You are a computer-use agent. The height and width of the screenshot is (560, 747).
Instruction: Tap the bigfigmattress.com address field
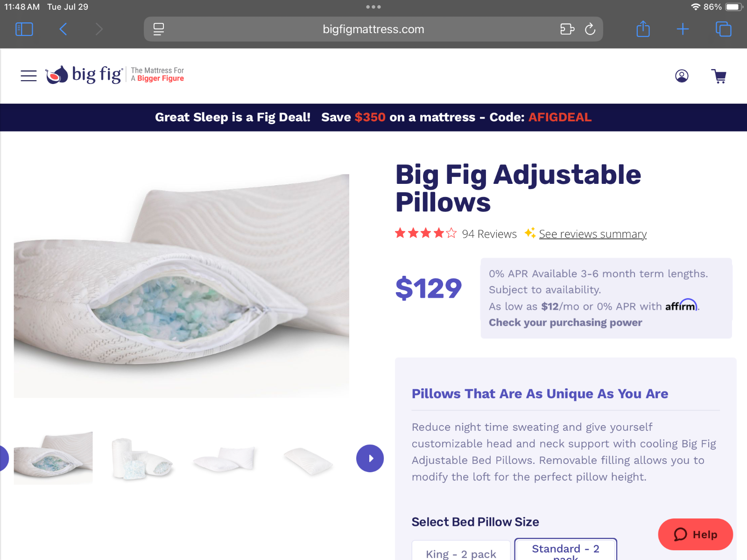pos(373,29)
